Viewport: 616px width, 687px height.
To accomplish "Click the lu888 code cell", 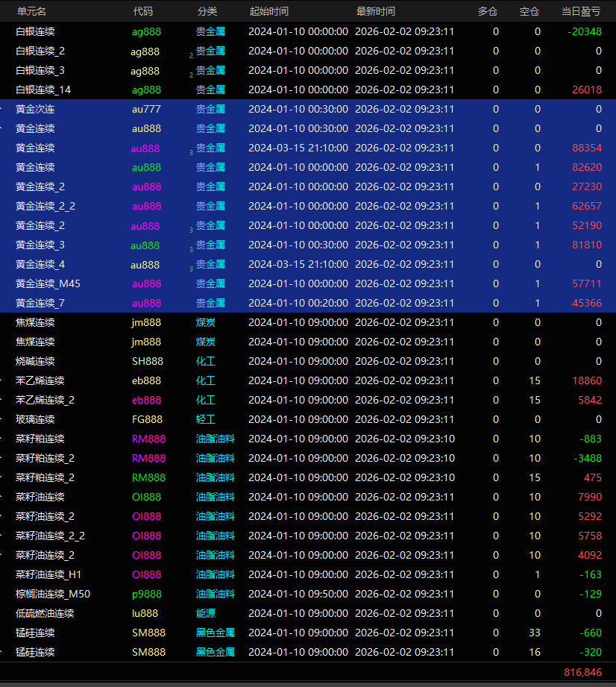I will click(145, 613).
